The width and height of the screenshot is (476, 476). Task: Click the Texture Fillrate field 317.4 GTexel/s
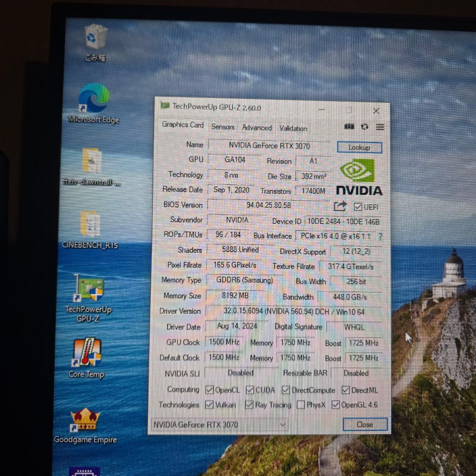(x=351, y=267)
